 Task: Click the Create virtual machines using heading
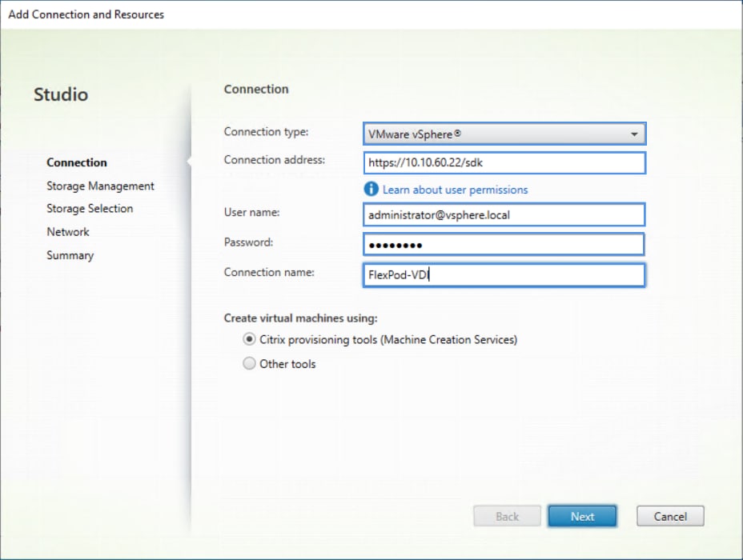coord(300,318)
